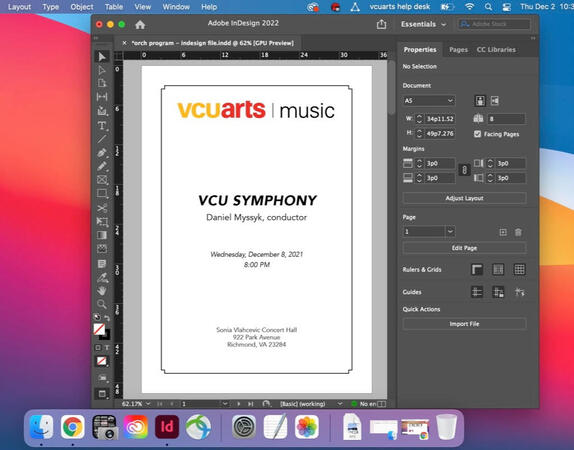Viewport: 574px width, 450px height.
Task: Select the Gradient Feather tool
Action: [102, 249]
